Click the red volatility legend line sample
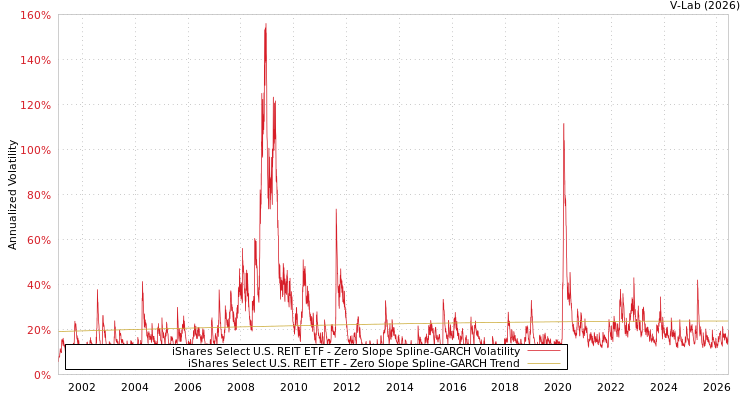 pos(544,351)
